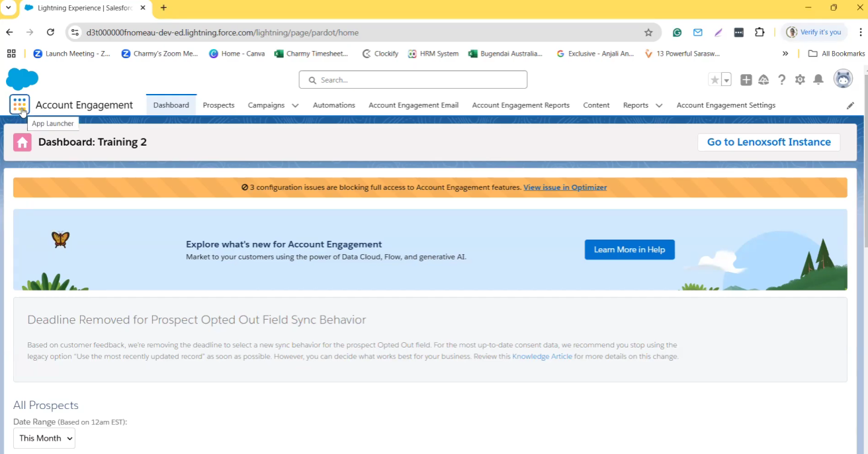The image size is (868, 454).
Task: Open the Grammarly extension icon
Action: [677, 32]
